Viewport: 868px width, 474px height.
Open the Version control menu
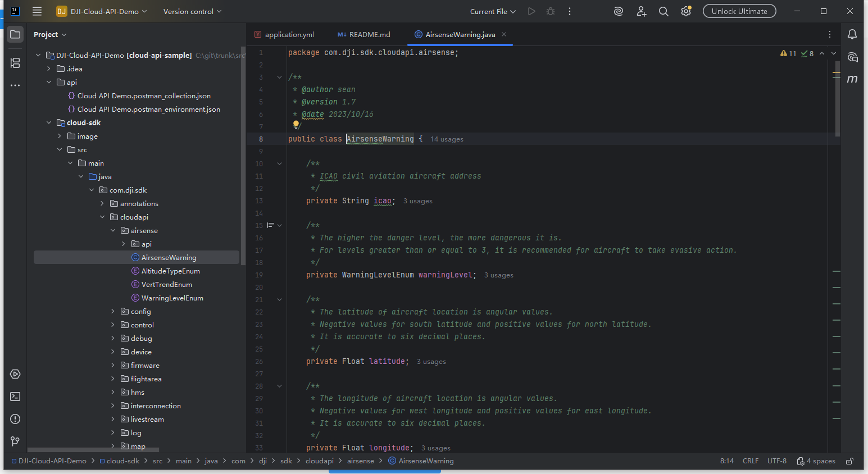192,11
